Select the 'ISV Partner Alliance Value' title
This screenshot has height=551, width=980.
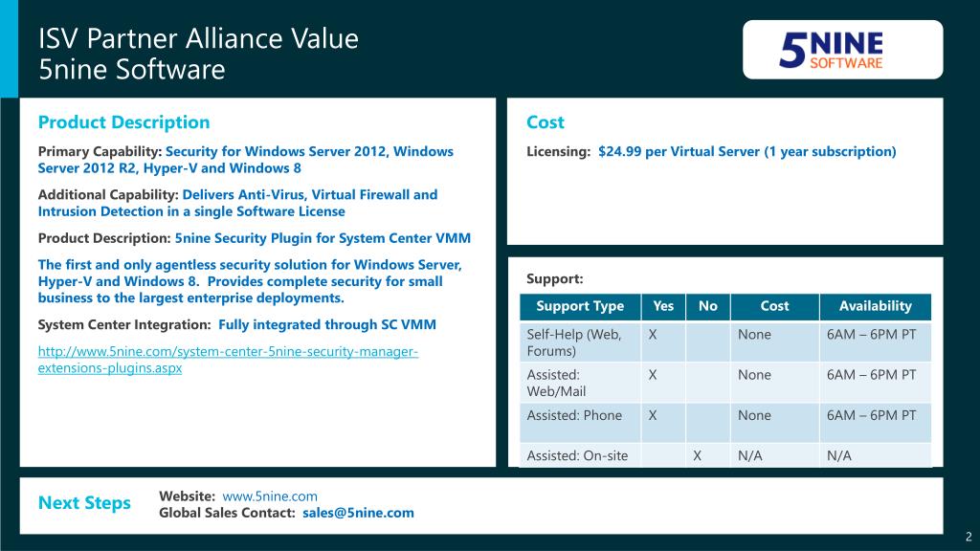[199, 38]
